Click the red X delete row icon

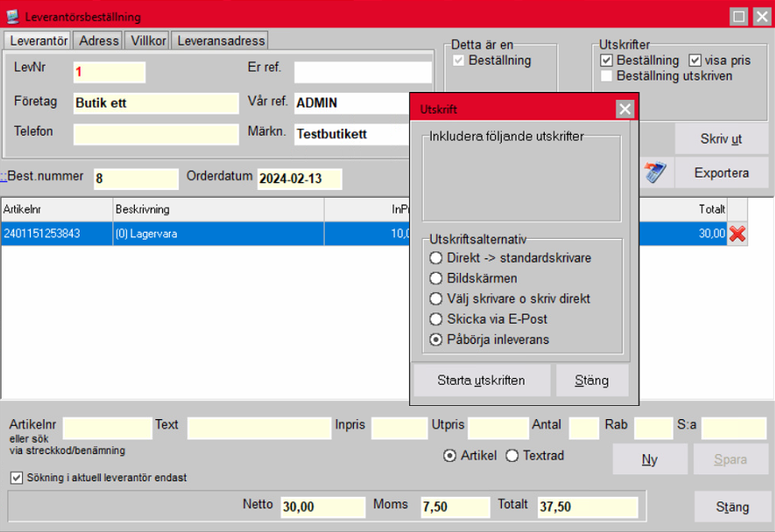pyautogui.click(x=737, y=234)
